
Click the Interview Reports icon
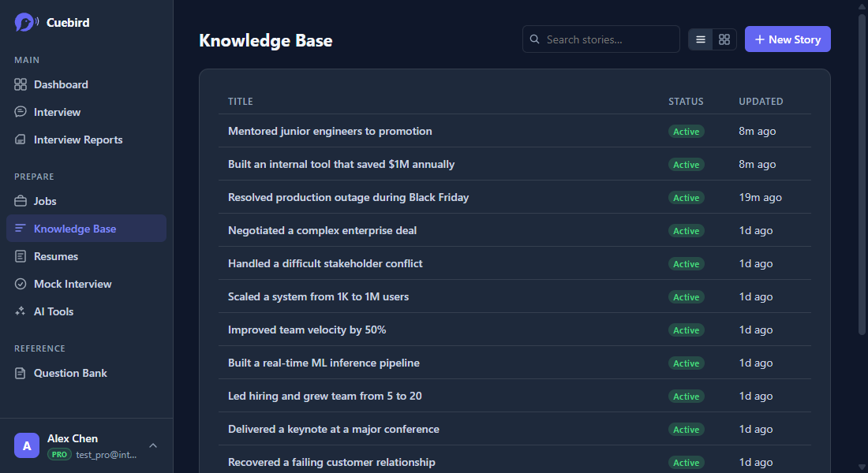point(21,140)
